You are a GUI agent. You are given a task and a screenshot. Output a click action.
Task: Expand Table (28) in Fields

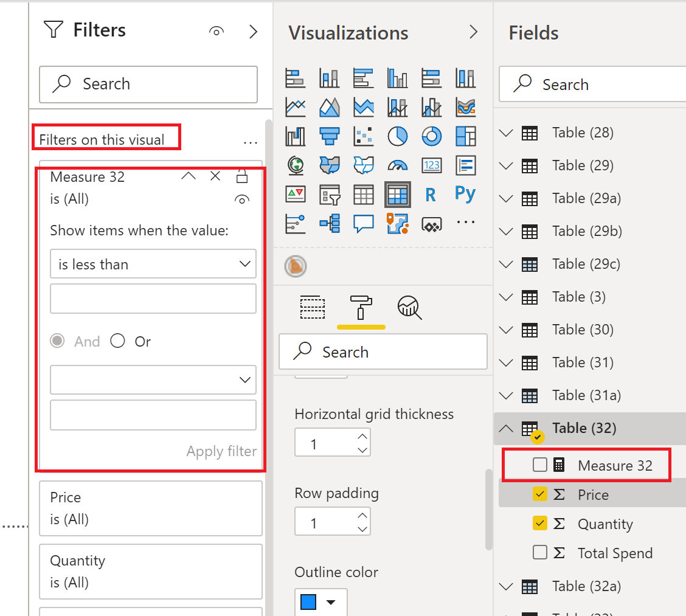[x=506, y=133]
